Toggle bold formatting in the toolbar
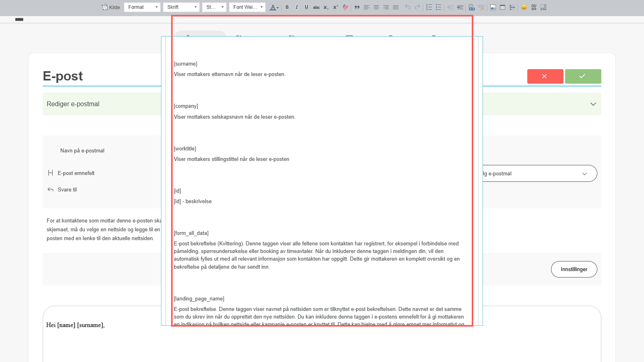644x362 pixels. [287, 7]
